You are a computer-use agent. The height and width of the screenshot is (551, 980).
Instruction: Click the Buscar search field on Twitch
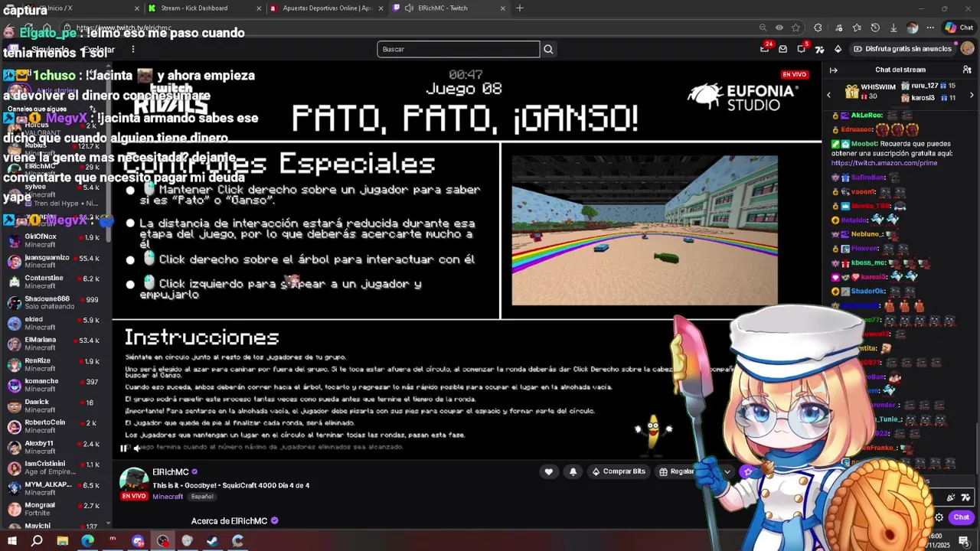(x=458, y=49)
